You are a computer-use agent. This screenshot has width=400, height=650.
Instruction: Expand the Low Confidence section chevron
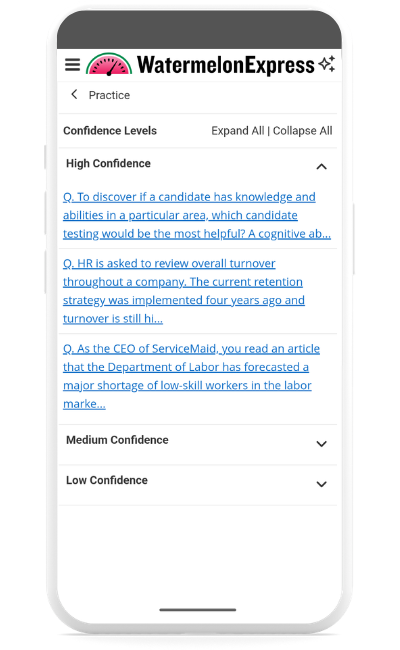(x=321, y=484)
